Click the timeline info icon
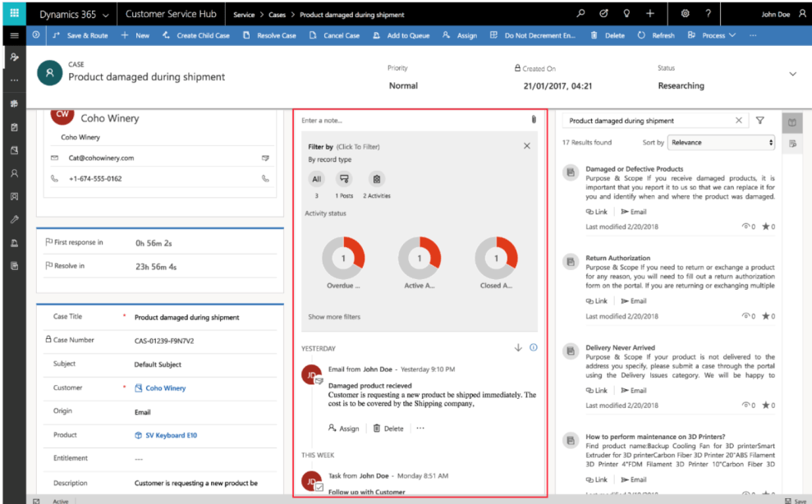This screenshot has width=812, height=504. coord(534,347)
